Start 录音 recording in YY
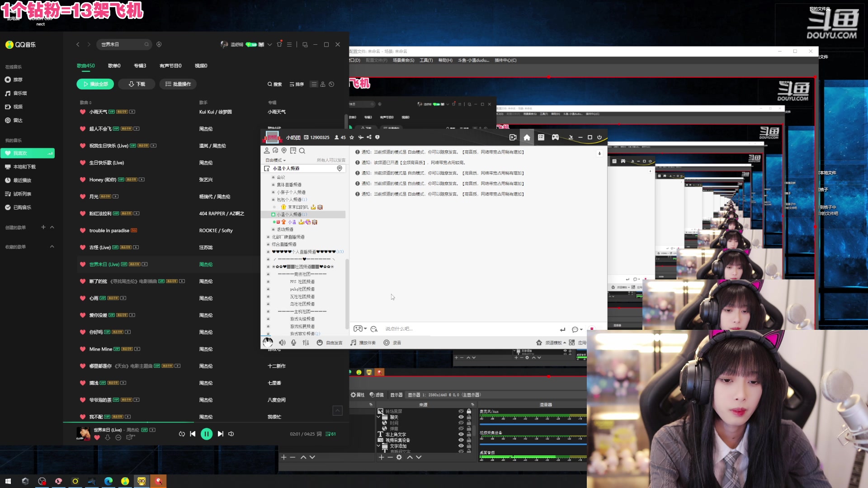The height and width of the screenshot is (488, 868). pyautogui.click(x=392, y=343)
